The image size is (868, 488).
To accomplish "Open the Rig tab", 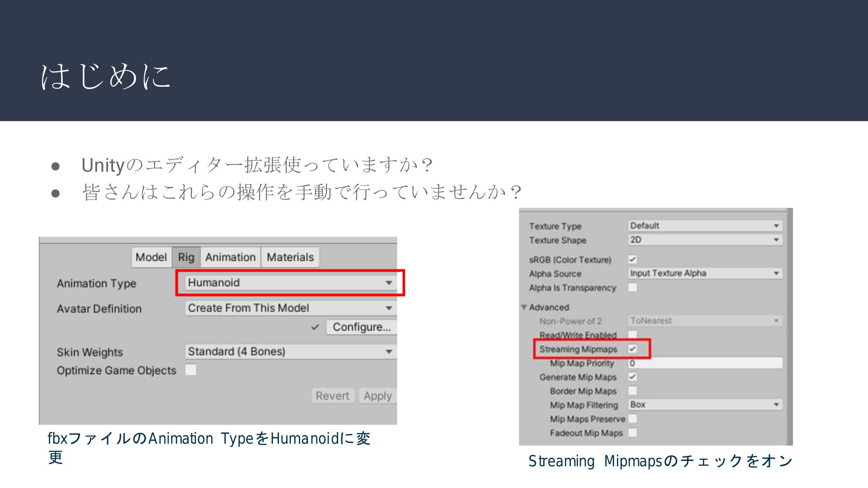I will pyautogui.click(x=186, y=257).
